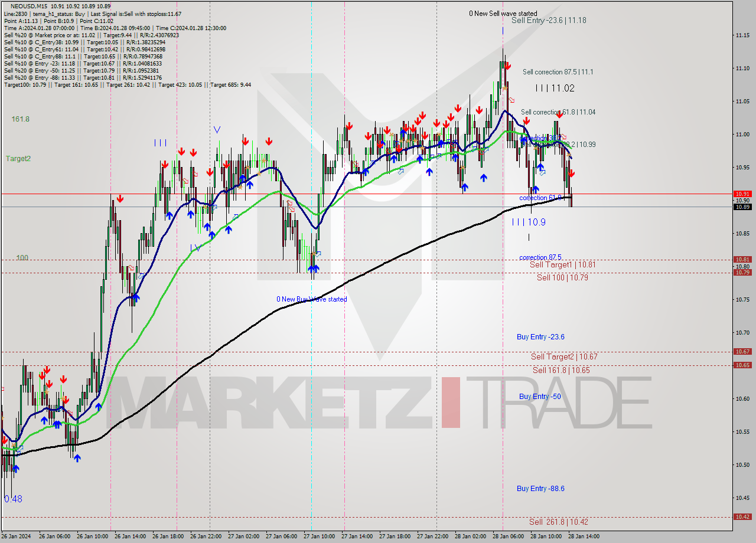Viewport: 756px width, 543px height.
Task: Click the 10.42 price tag on axis
Action: pyautogui.click(x=742, y=516)
